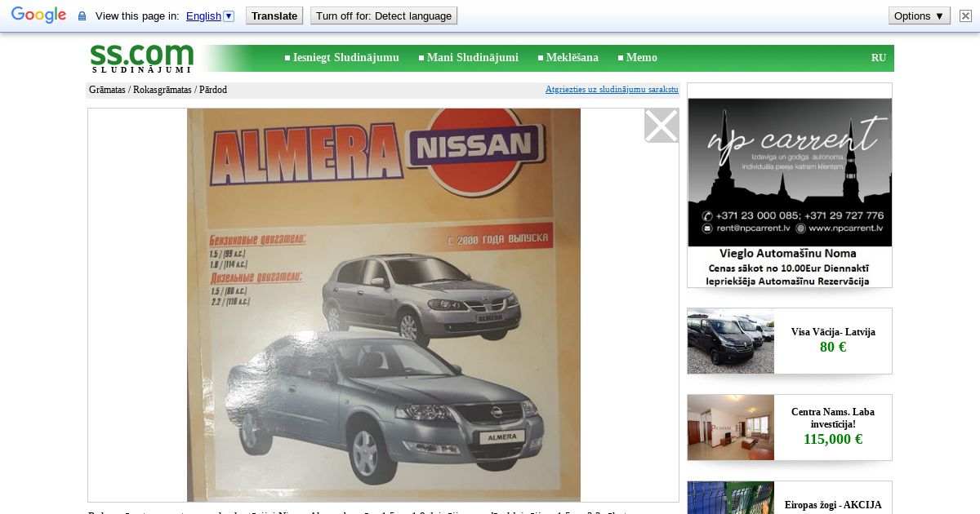This screenshot has height=514, width=980.
Task: Open the English language dropdown
Action: click(x=210, y=16)
